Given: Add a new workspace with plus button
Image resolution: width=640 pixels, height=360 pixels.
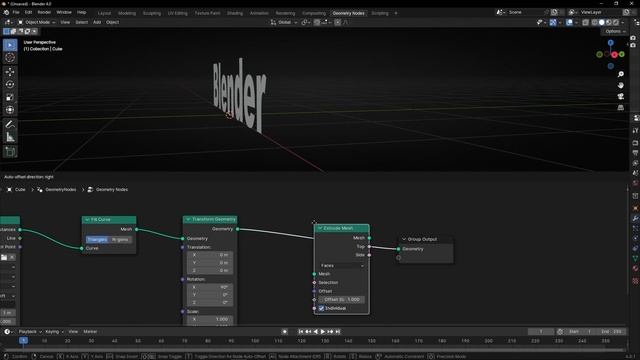Looking at the screenshot, I should coord(396,13).
